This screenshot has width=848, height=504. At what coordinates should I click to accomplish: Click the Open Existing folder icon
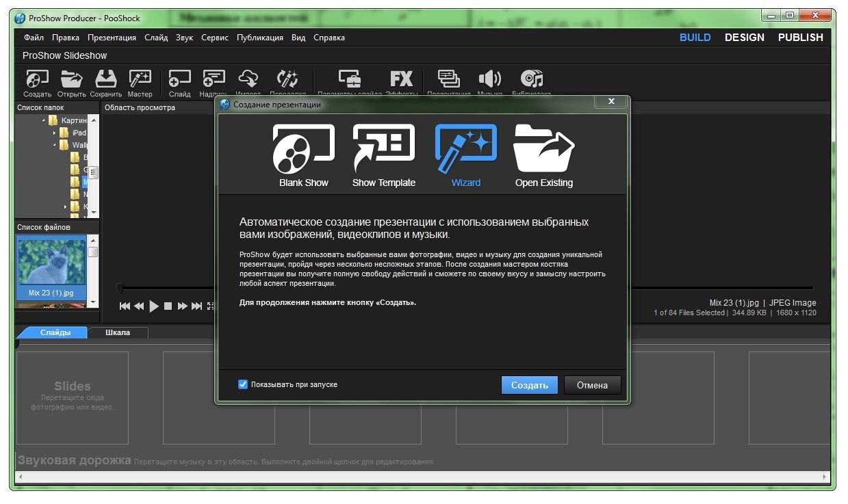(x=543, y=155)
